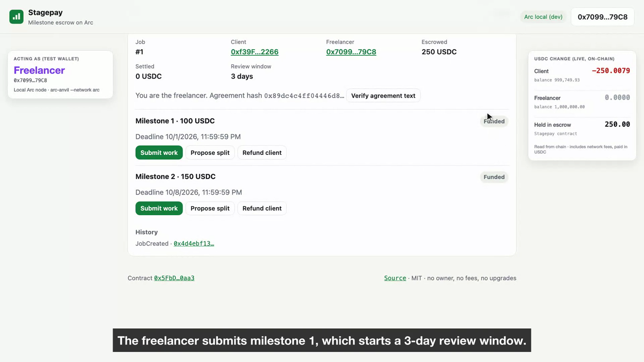Select the purple Freelancer role heading
Viewport: 644px width, 362px height.
39,70
